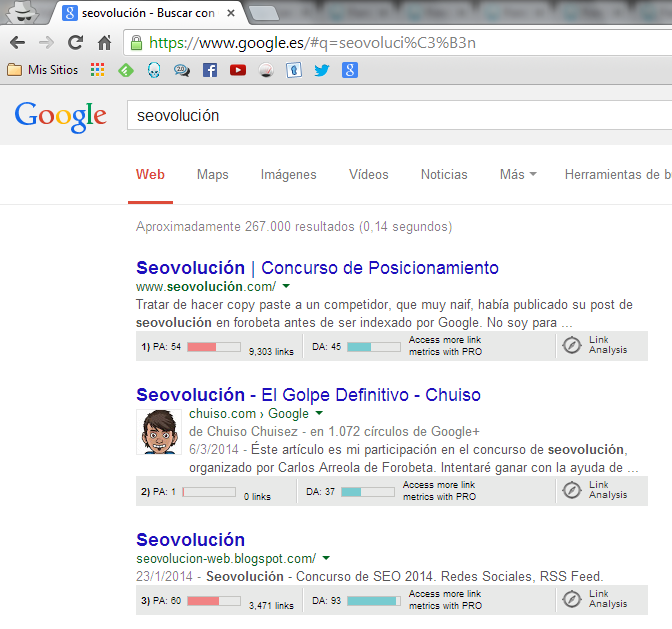Reload the page with the refresh icon
Image resolution: width=672 pixels, height=629 pixels.
(75, 43)
